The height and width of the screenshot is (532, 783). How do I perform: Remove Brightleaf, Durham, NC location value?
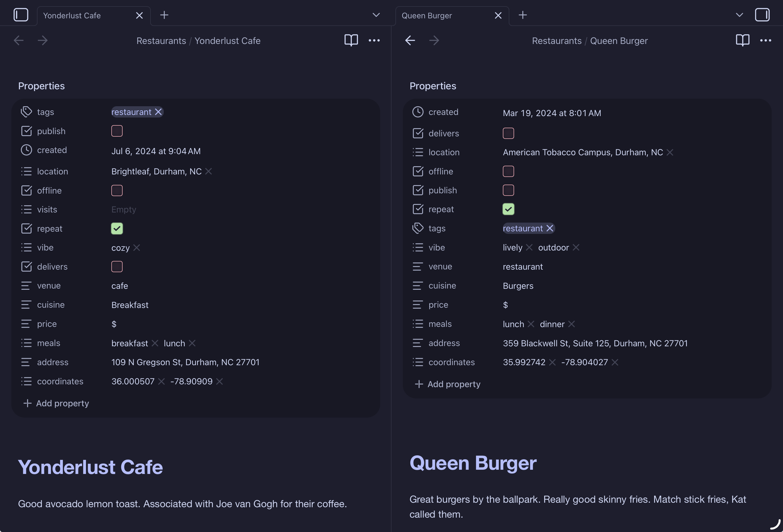click(209, 172)
